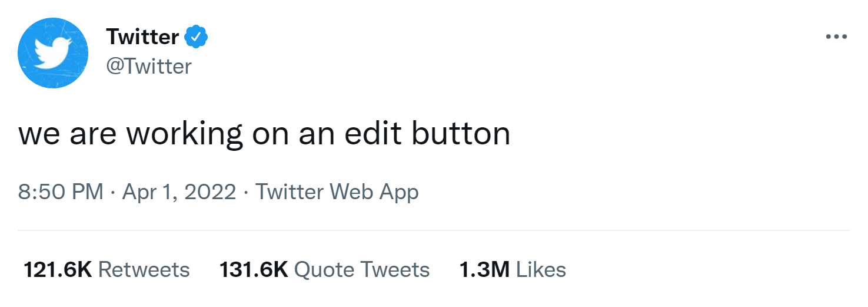Click the 131.6K quote count
The image size is (868, 307).
click(x=254, y=270)
